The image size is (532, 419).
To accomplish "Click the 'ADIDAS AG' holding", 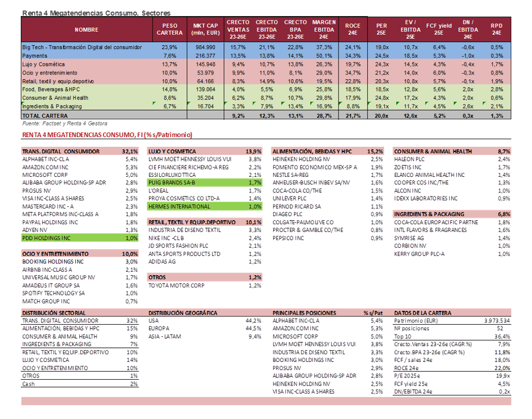I will click(x=162, y=262).
